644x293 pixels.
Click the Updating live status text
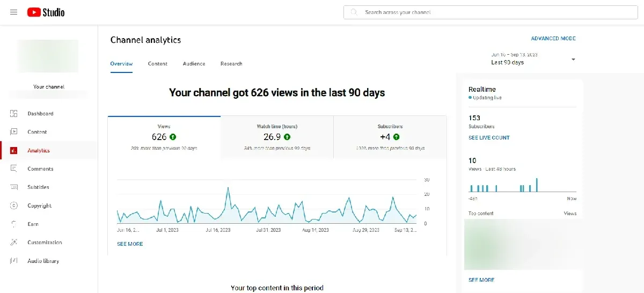pyautogui.click(x=487, y=98)
